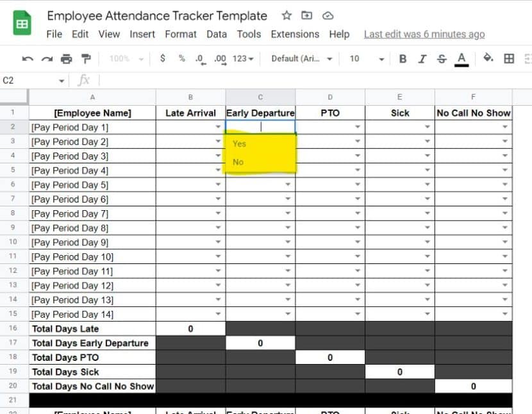Click the Fill color icon
Viewport: 532px width, 414px height.
(x=487, y=58)
